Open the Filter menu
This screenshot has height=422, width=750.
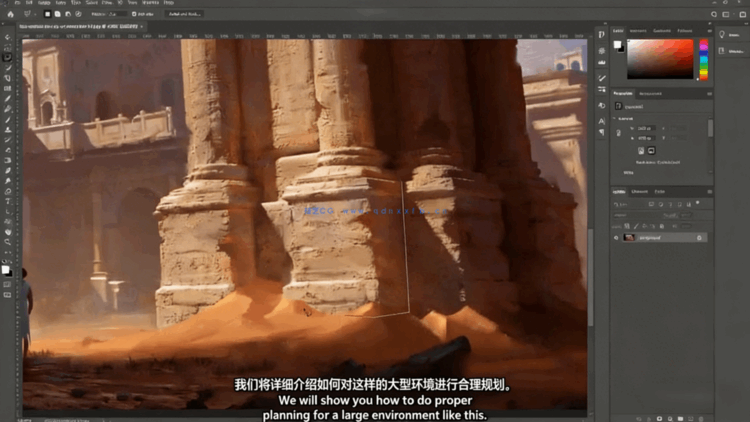(x=108, y=2)
